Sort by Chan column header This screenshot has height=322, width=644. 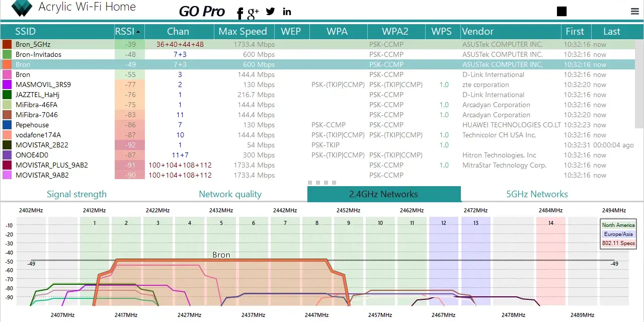coord(180,31)
